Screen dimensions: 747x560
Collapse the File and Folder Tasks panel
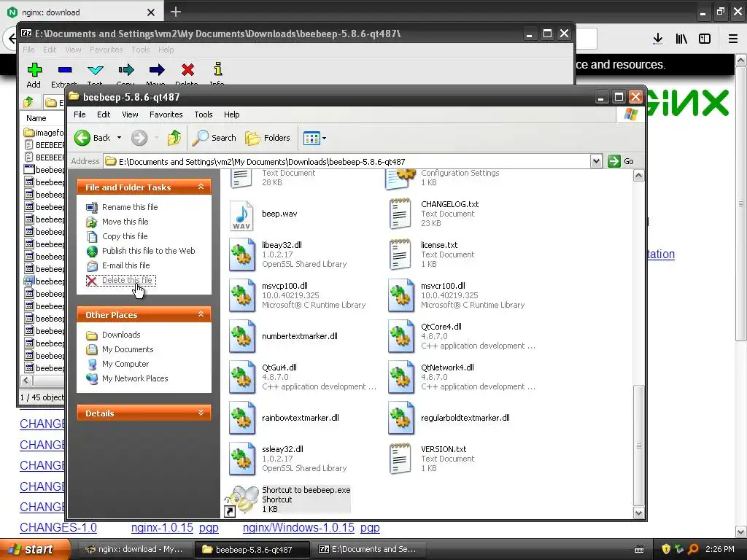pos(201,187)
